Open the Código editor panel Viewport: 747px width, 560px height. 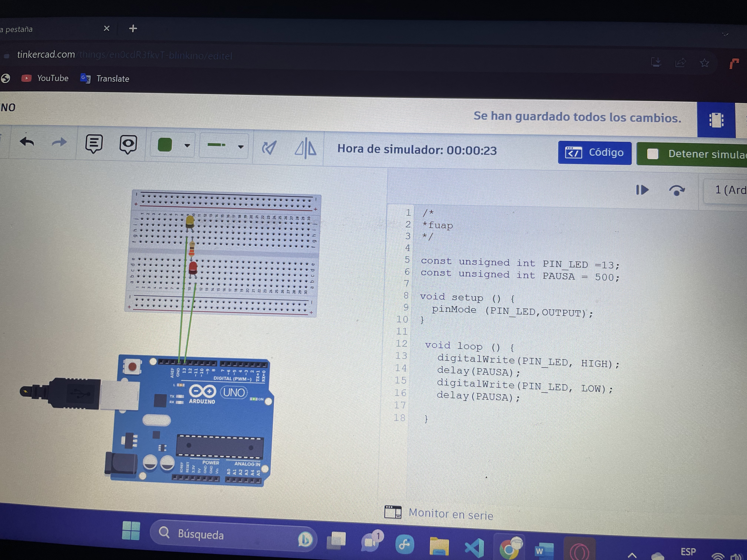594,153
